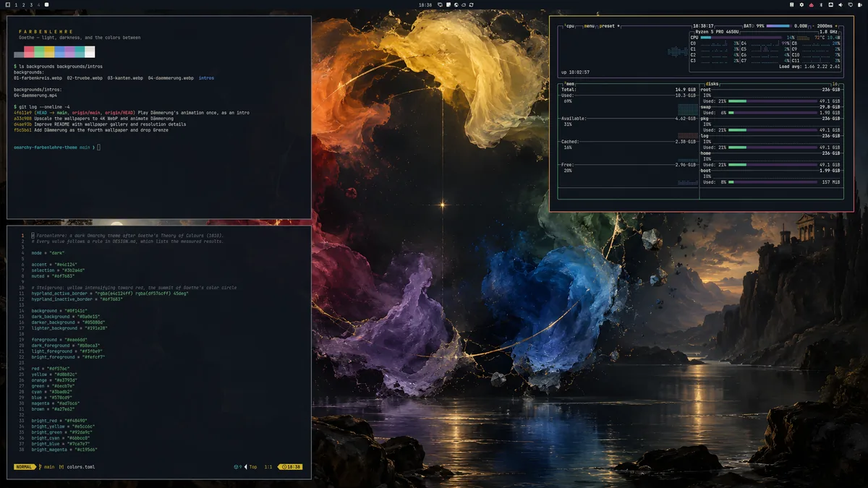Viewport: 868px width, 488px height.
Task: Toggle the btop io mode label
Action: point(835,84)
